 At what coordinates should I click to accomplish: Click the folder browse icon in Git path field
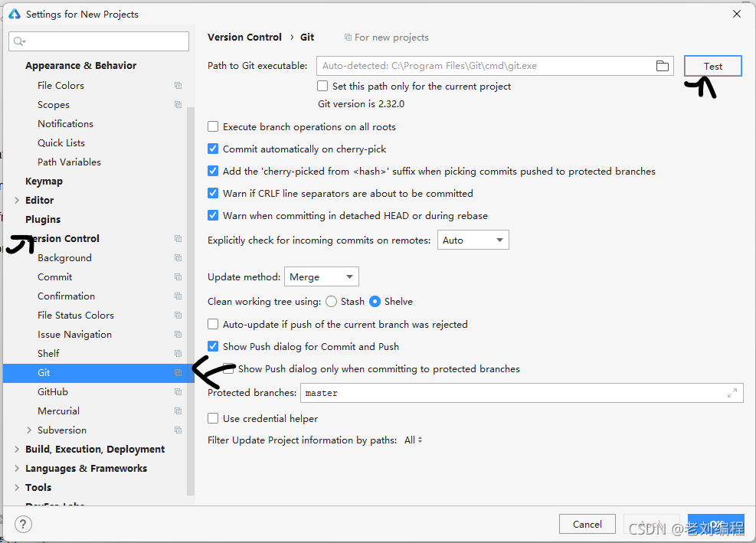[x=663, y=66]
